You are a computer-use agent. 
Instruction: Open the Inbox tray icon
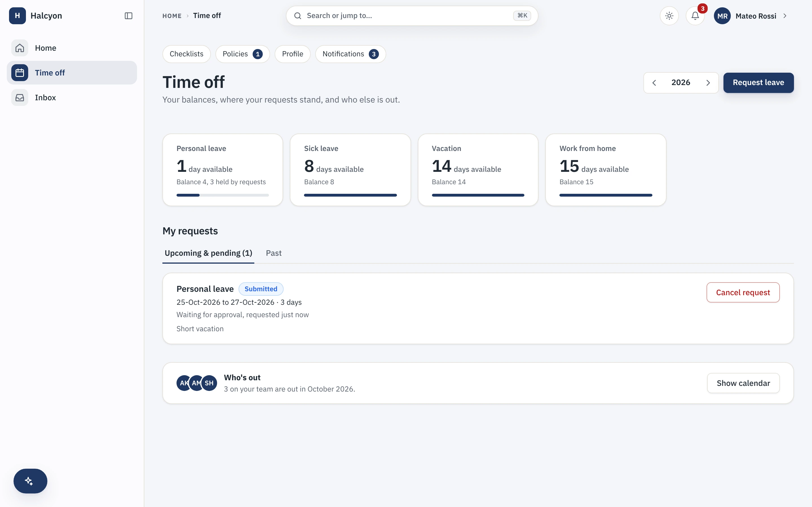(x=20, y=97)
